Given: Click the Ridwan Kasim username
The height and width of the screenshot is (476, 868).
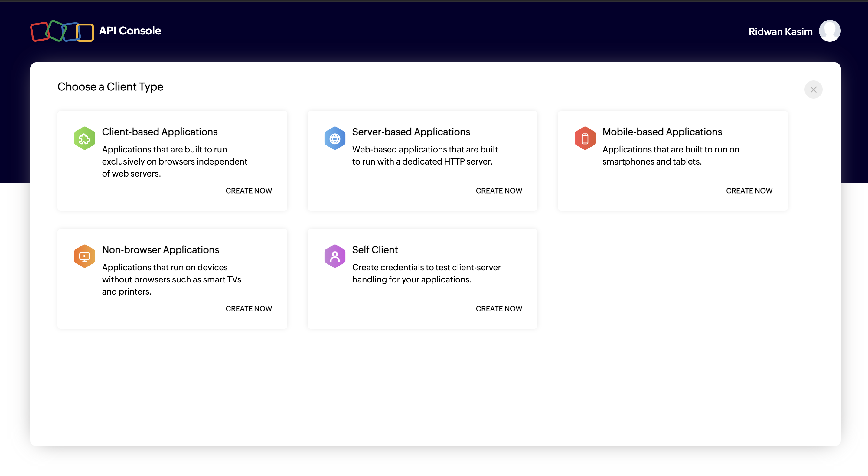Looking at the screenshot, I should coord(780,31).
